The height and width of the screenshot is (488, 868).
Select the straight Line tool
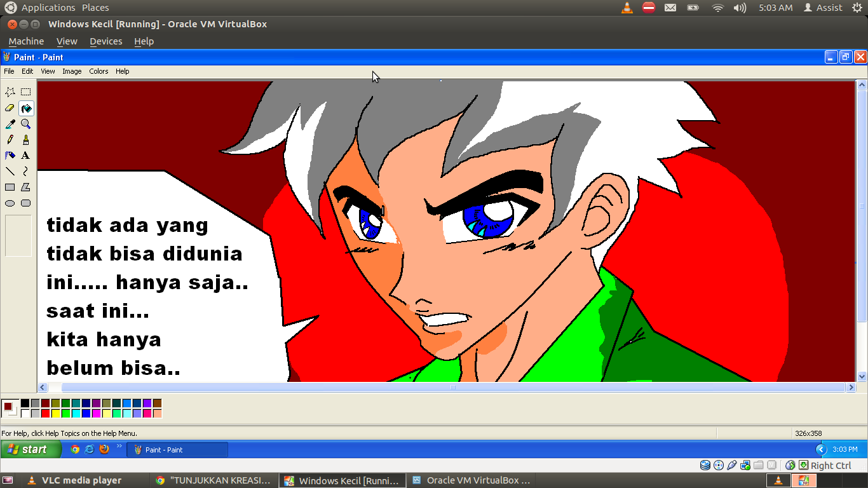pos(10,172)
